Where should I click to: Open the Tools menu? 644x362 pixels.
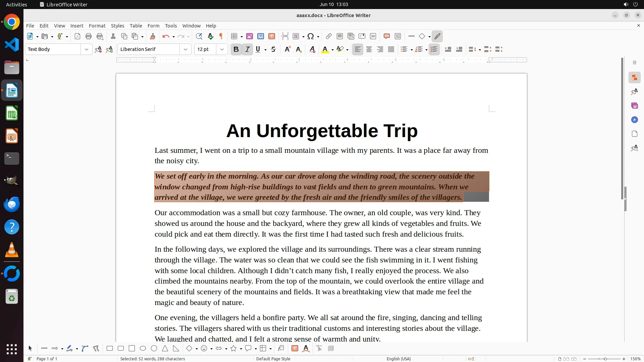[171, 25]
